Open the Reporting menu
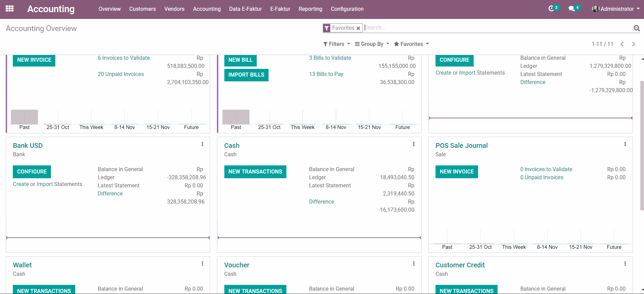The height and width of the screenshot is (294, 644). click(310, 9)
